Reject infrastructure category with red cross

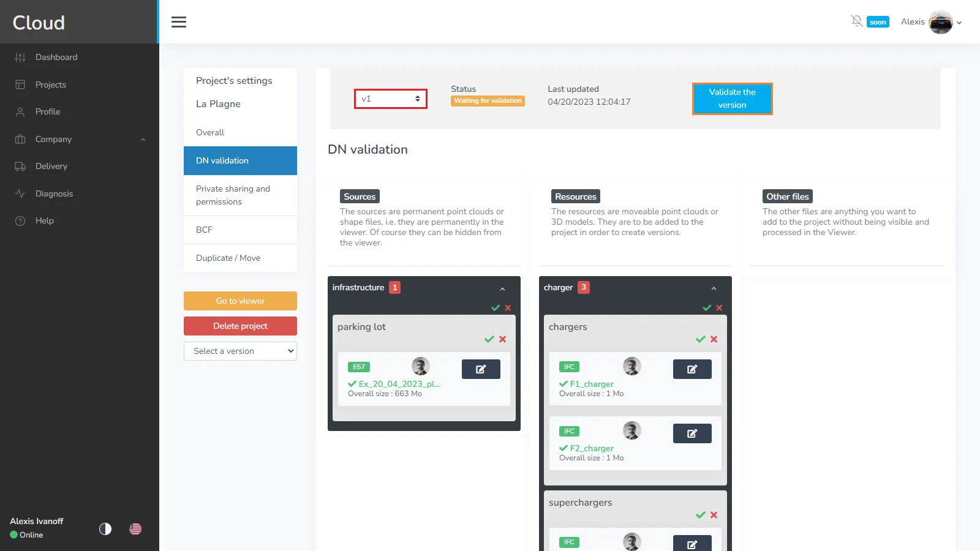click(508, 308)
